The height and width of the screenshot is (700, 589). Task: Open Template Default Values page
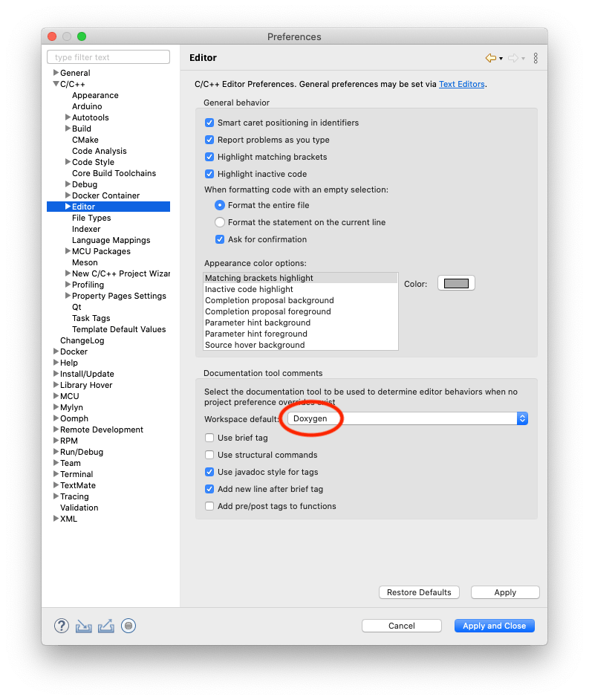pyautogui.click(x=119, y=329)
